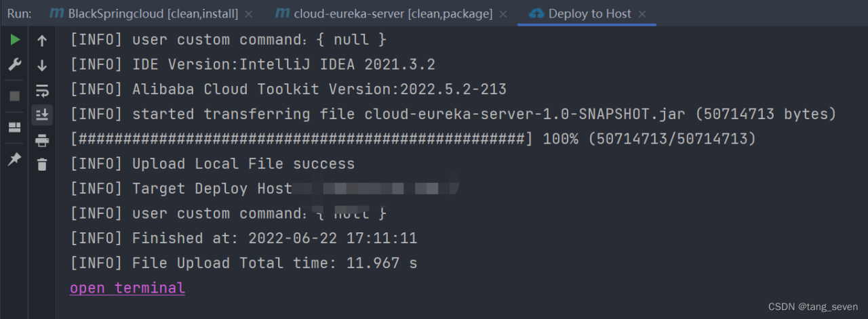The height and width of the screenshot is (319, 868).
Task: Click the Restore Layout icon
Action: (x=14, y=127)
